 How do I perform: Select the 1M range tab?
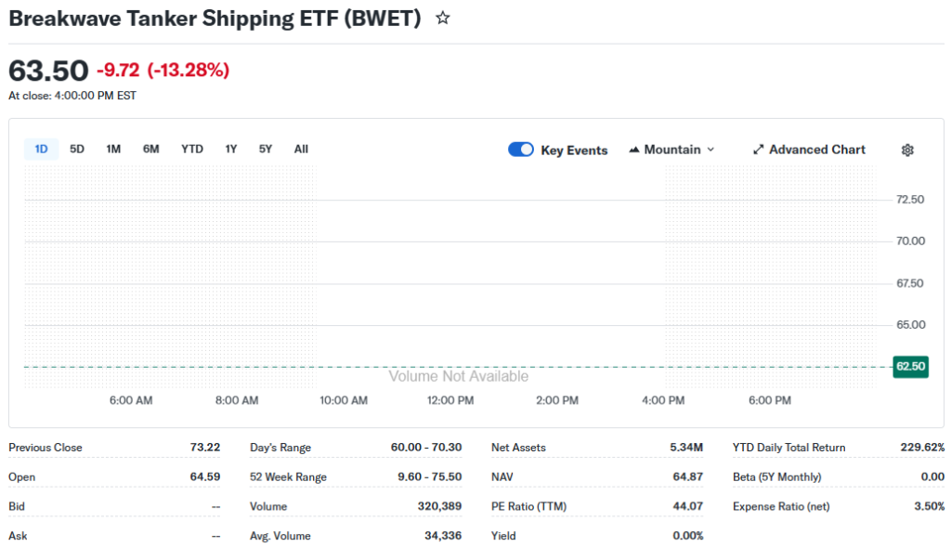click(x=113, y=149)
